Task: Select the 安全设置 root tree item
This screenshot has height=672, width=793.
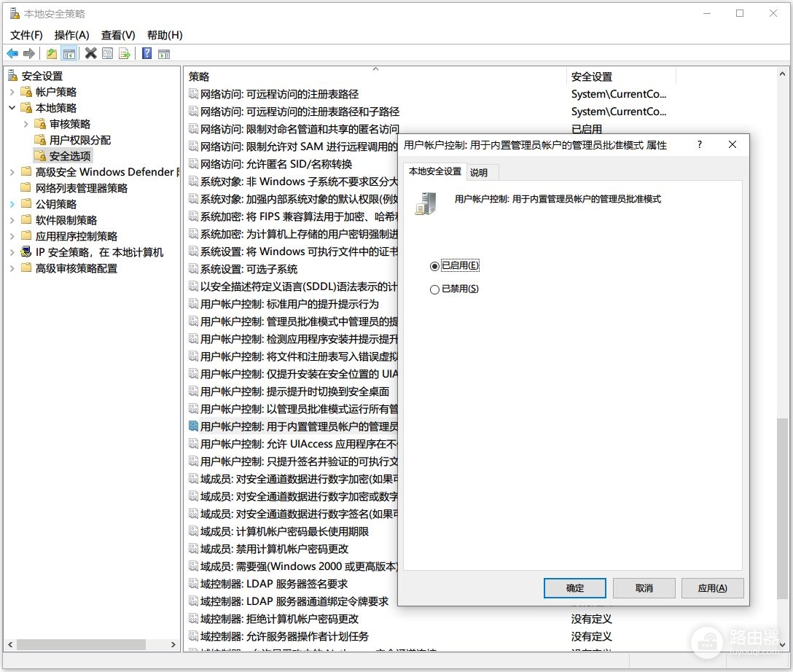Action: click(42, 76)
